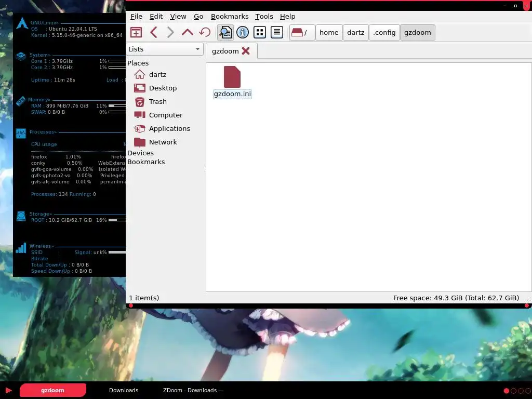Open the Help menu
The image size is (532, 399).
[x=287, y=16]
